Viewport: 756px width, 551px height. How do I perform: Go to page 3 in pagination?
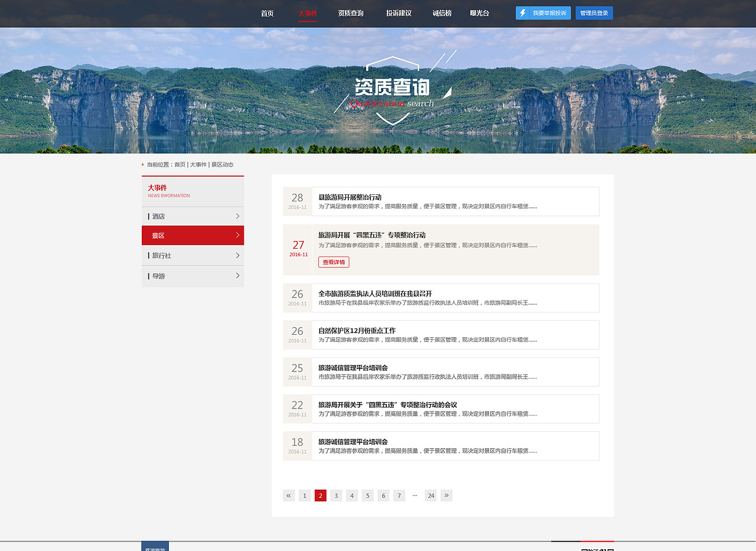point(336,495)
